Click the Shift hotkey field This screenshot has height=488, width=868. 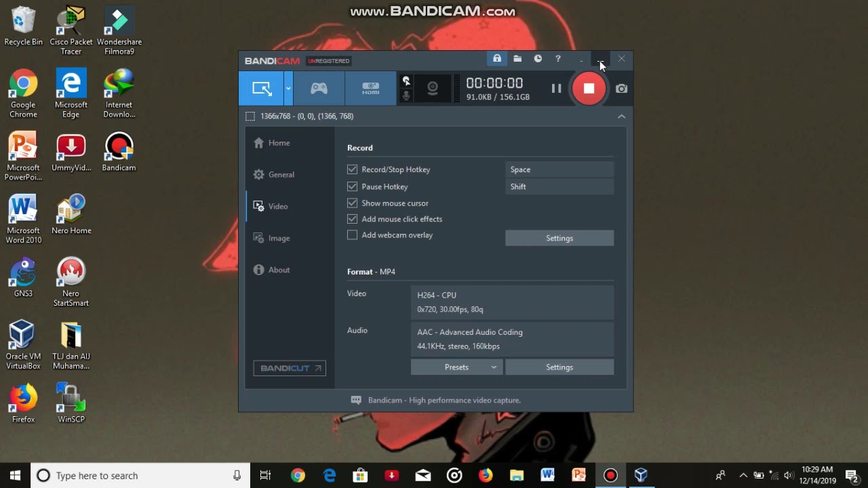(x=559, y=186)
